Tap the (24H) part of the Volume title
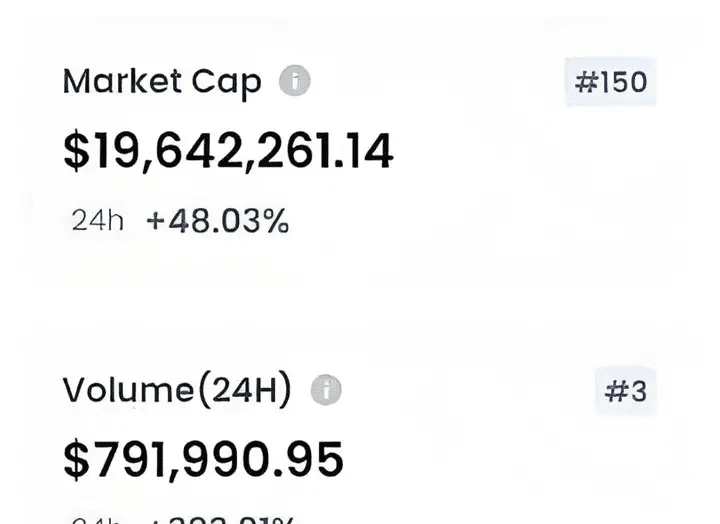Screen dimensions: 720x524 point(246,391)
